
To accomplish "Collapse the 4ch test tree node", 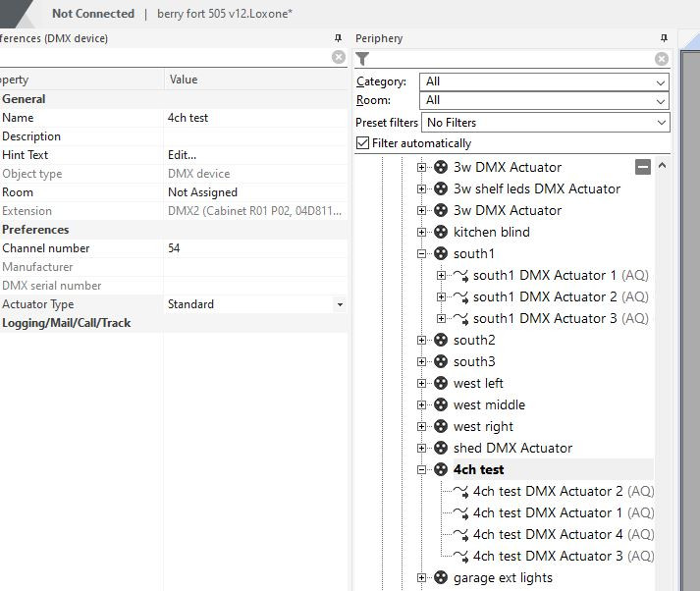I will (x=422, y=469).
